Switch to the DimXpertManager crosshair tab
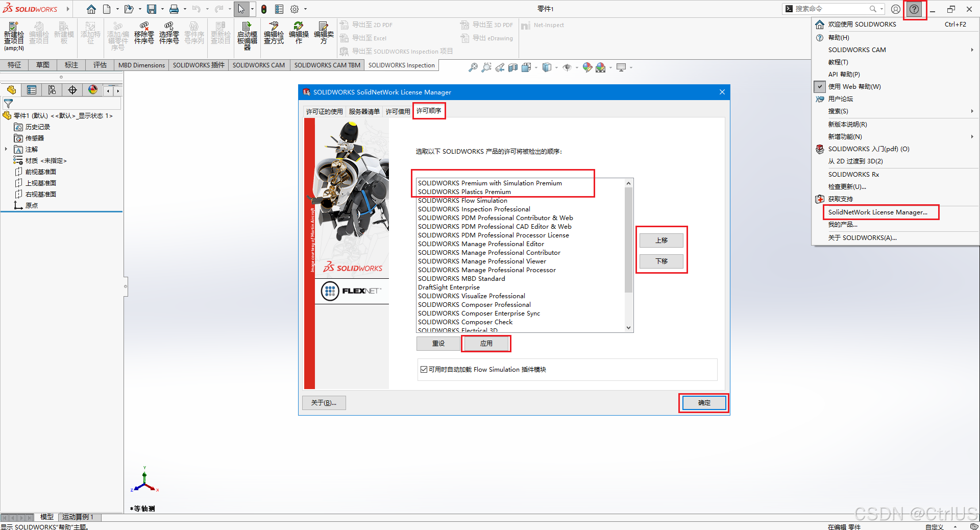This screenshot has height=530, width=980. (x=72, y=90)
